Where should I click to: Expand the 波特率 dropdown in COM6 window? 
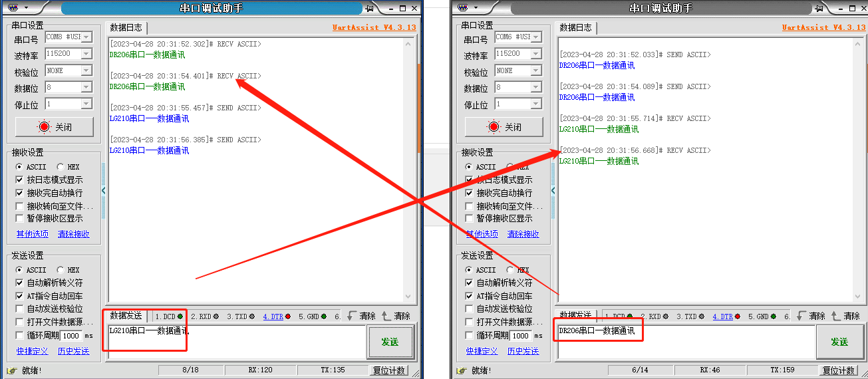[536, 54]
